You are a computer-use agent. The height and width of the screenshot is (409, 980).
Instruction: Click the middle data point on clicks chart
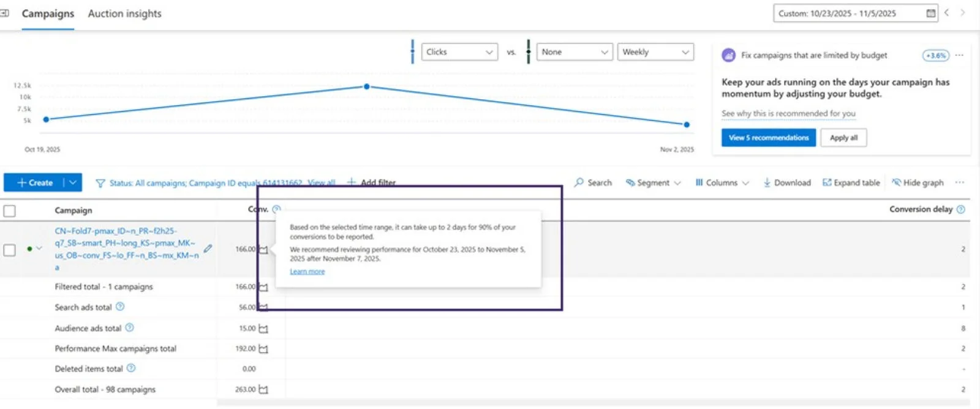[x=367, y=87]
